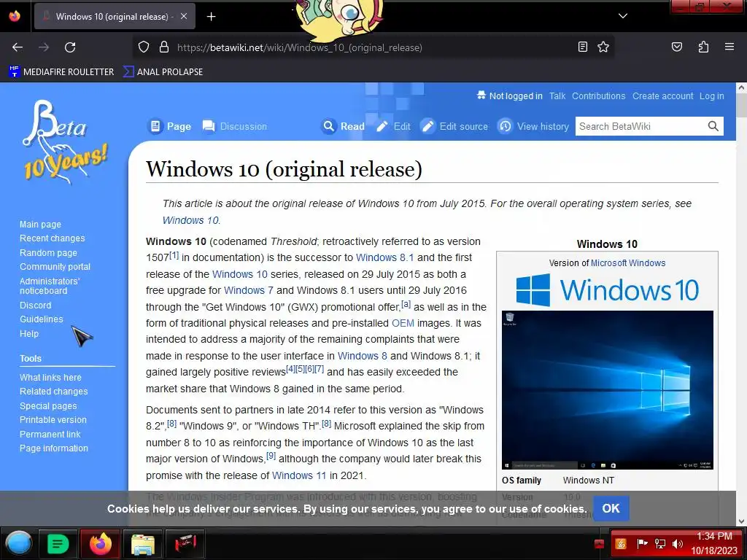Bookmark this page with the star icon
Screen dimensions: 747x560
click(603, 47)
